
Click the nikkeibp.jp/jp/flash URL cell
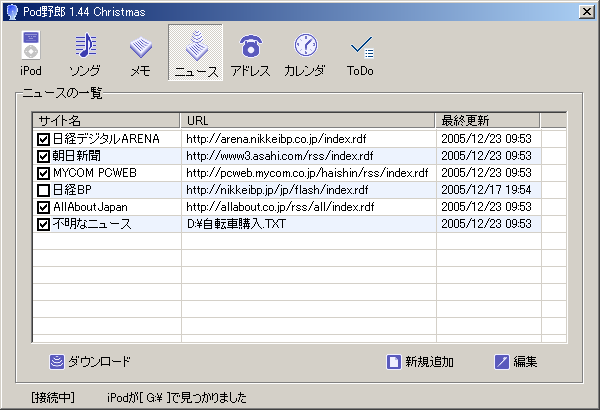tap(309, 190)
